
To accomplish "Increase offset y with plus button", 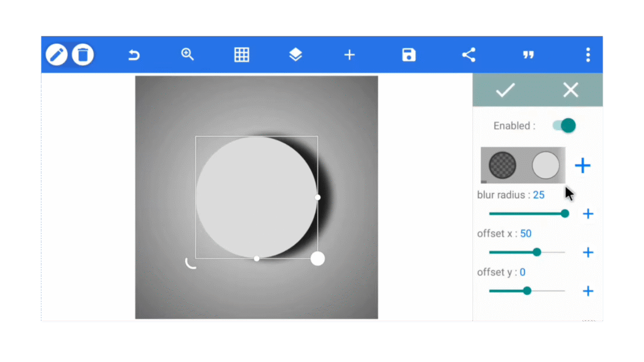I will point(588,291).
